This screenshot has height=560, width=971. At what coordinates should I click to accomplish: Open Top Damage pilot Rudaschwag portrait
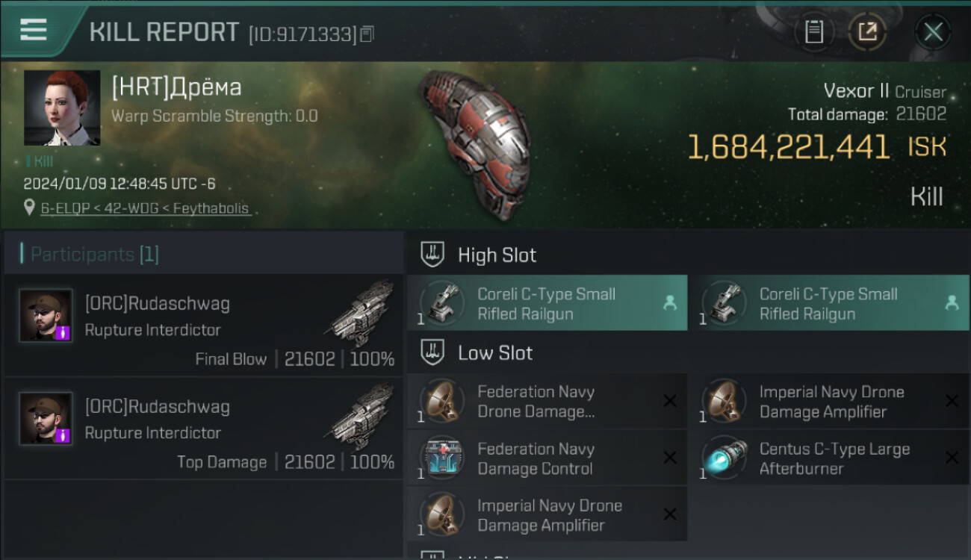(46, 418)
